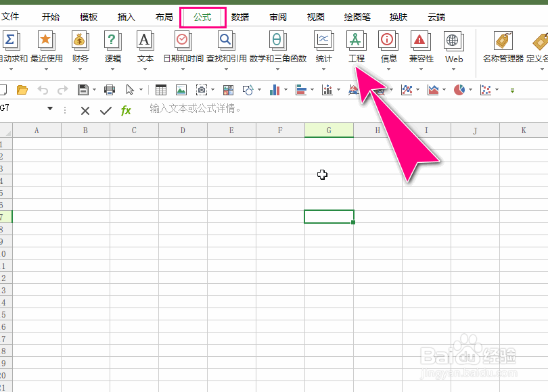The height and width of the screenshot is (392, 548).
Task: Cancel formula entry with the X button
Action: click(x=85, y=111)
